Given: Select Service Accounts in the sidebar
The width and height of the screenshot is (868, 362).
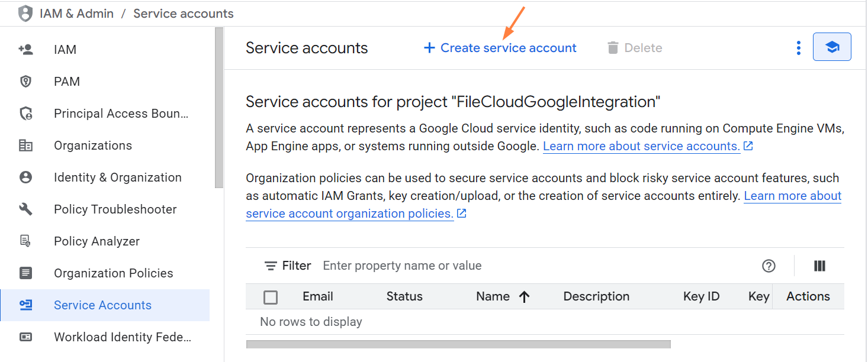Looking at the screenshot, I should 102,305.
